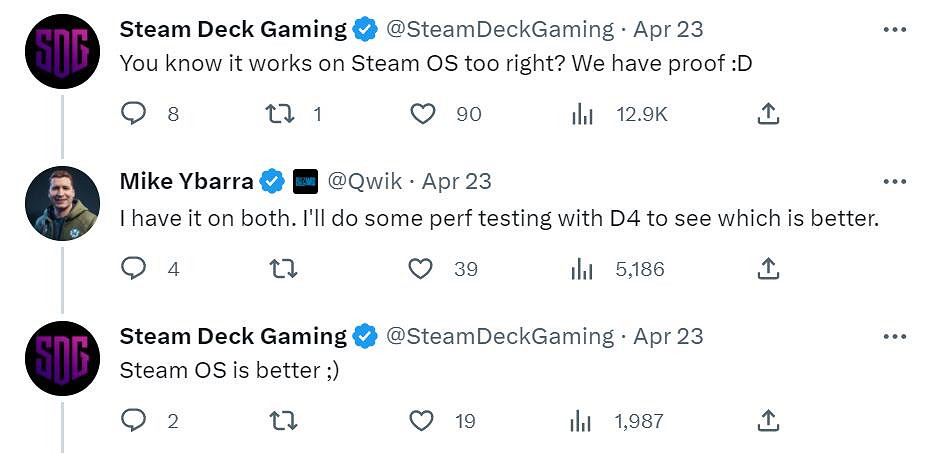Reply to the 'We have proof' tweet
This screenshot has height=453, width=934.
[x=134, y=115]
